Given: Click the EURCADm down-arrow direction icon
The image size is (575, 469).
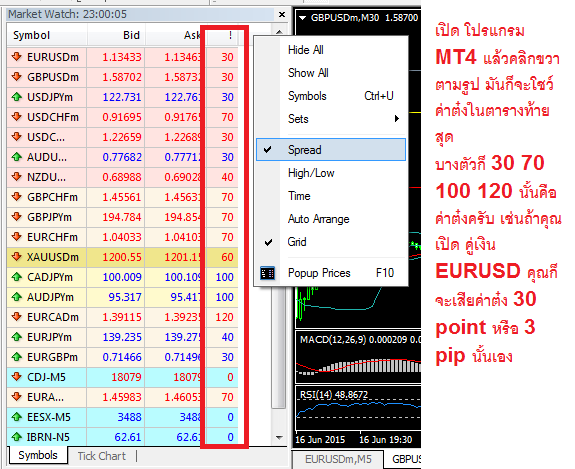Looking at the screenshot, I should (17, 316).
